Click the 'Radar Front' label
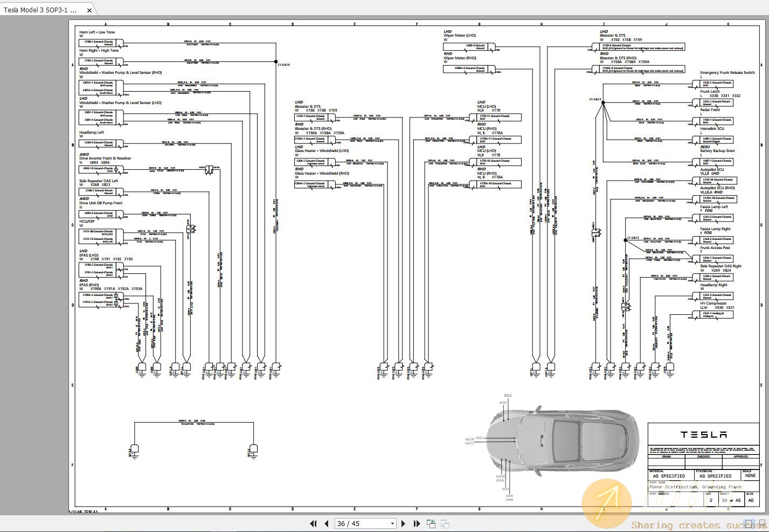Viewport: 769px width, 532px height. click(x=710, y=110)
